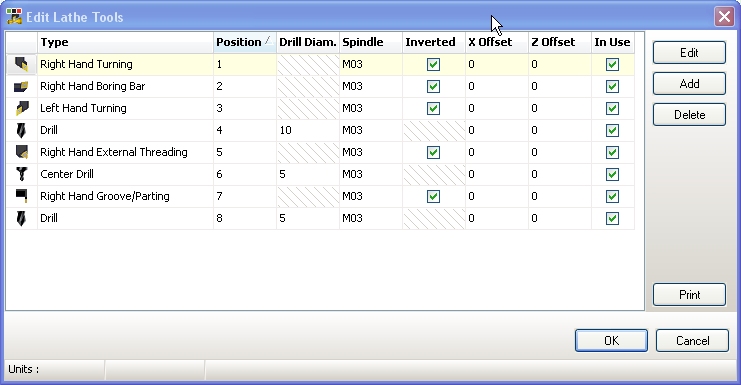Viewport: 741px width, 385px height.
Task: Uncheck Inverted for Right Hand Turning
Action: pyautogui.click(x=433, y=64)
